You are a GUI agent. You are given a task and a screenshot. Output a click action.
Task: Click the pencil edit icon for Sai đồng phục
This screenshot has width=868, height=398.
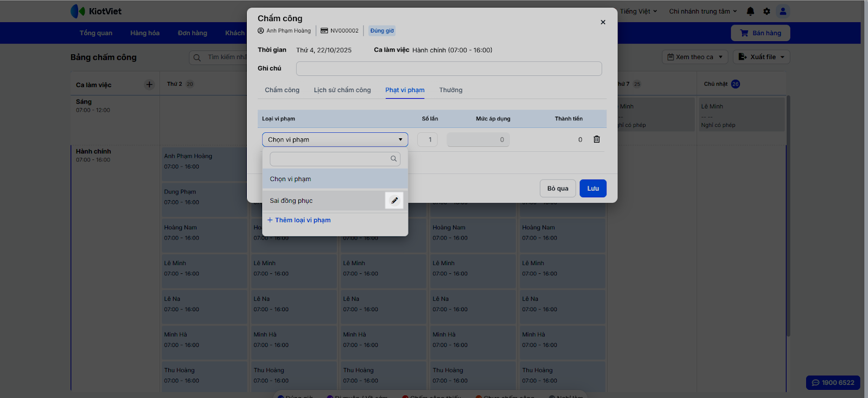pos(394,201)
